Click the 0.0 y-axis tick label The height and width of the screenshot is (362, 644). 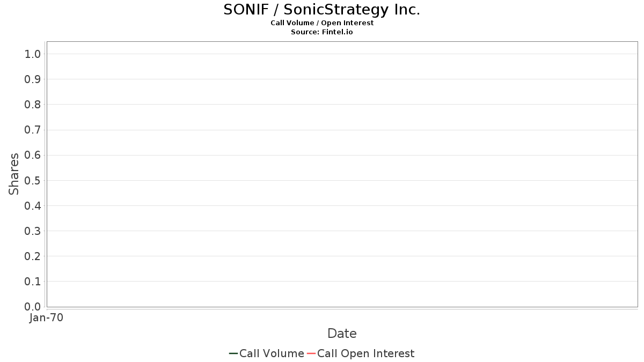[x=33, y=307]
